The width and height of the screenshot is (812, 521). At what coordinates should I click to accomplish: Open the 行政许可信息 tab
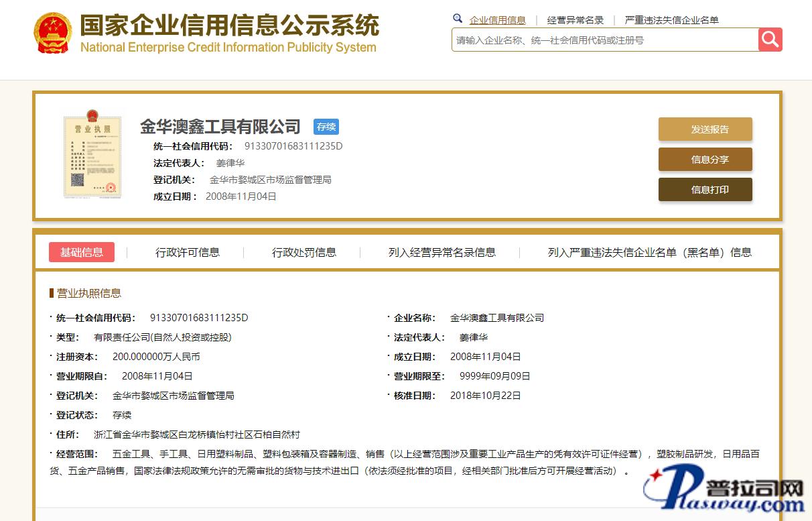tap(188, 252)
